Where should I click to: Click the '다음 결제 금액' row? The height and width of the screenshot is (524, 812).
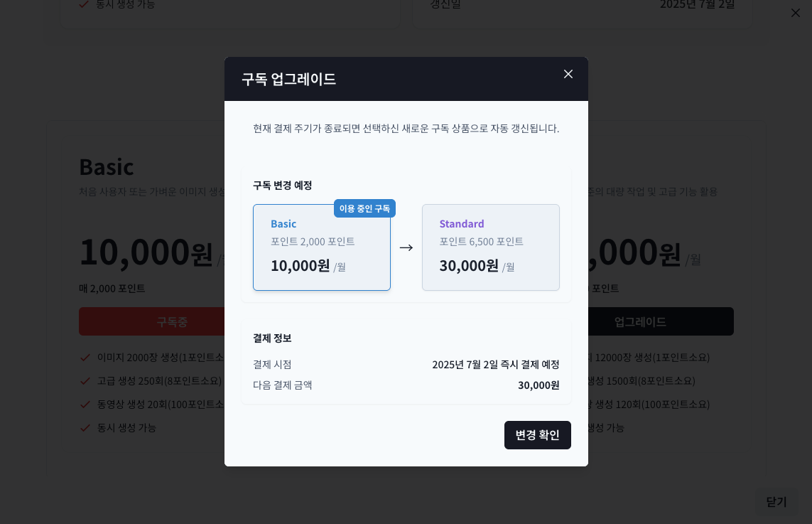click(x=406, y=384)
